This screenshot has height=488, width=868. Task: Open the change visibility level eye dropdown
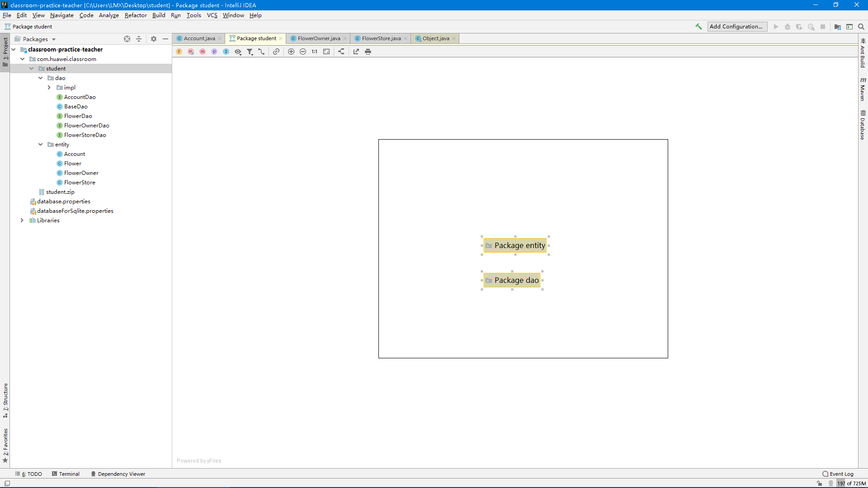click(238, 52)
